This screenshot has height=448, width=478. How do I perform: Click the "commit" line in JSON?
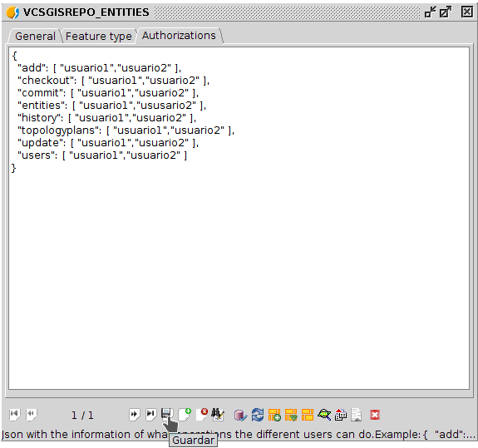pos(108,92)
